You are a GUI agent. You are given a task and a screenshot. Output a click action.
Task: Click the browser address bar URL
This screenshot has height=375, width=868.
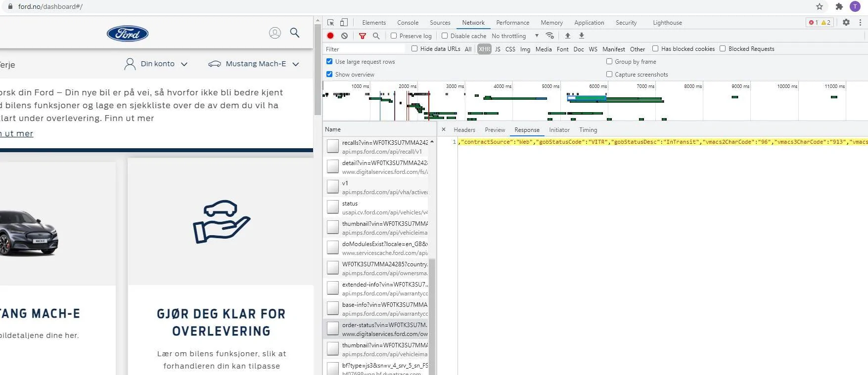[50, 6]
